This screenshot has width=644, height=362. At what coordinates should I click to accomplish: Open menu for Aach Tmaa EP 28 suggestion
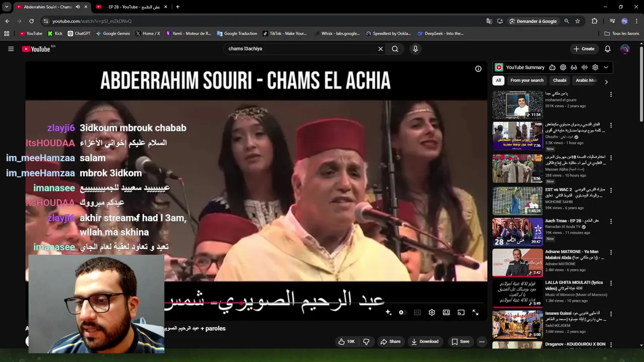click(x=611, y=222)
